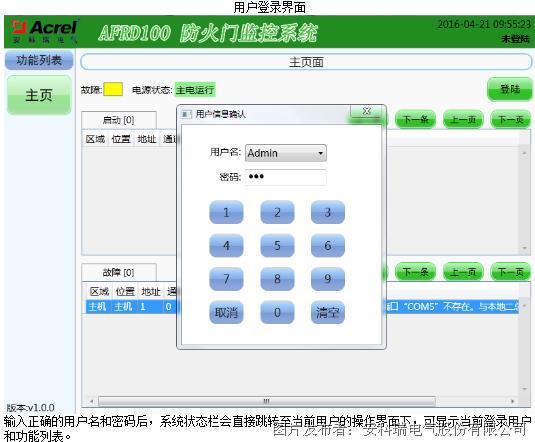Switch to the 故障 [0] tab

(x=119, y=272)
